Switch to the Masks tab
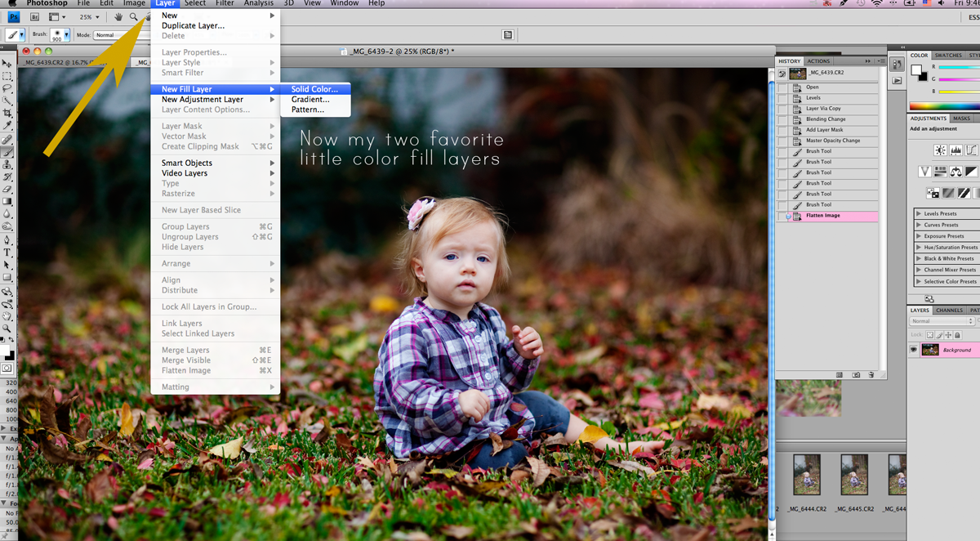The image size is (980, 541). pyautogui.click(x=962, y=118)
